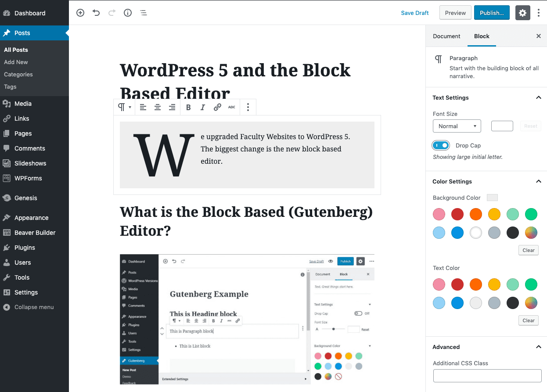Click the Preview button
547x392 pixels.
[x=455, y=13]
